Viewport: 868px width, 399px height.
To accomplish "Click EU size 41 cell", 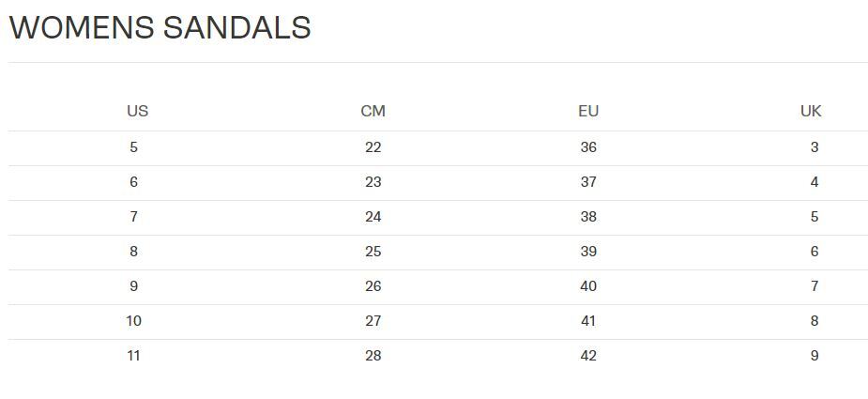I will 588,321.
